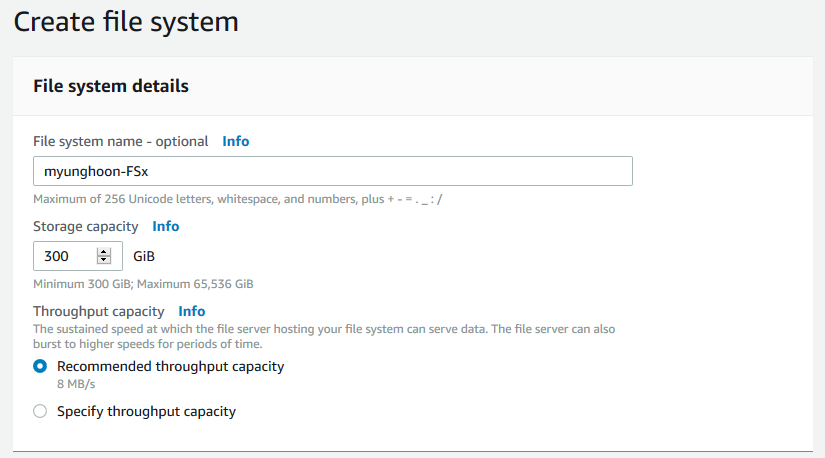Increase storage capacity with up stepper arrow
The width and height of the screenshot is (825, 458).
[x=104, y=252]
